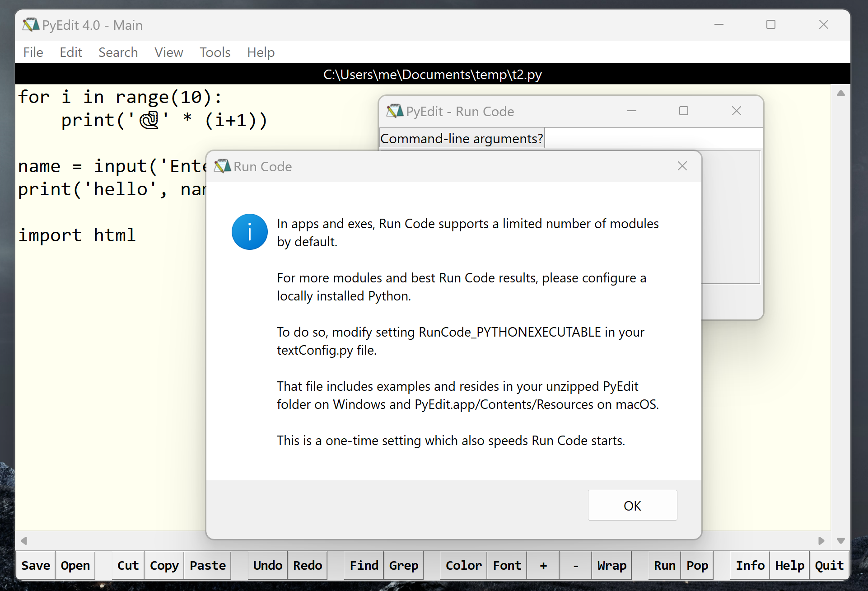Click the Redo toolbar button
This screenshot has height=591, width=868.
tap(308, 565)
